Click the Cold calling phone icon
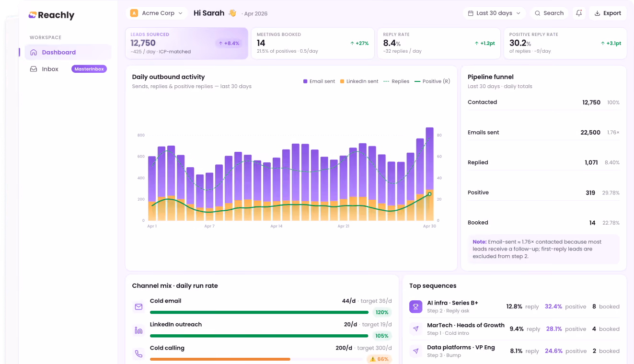This screenshot has height=364, width=634. [138, 354]
